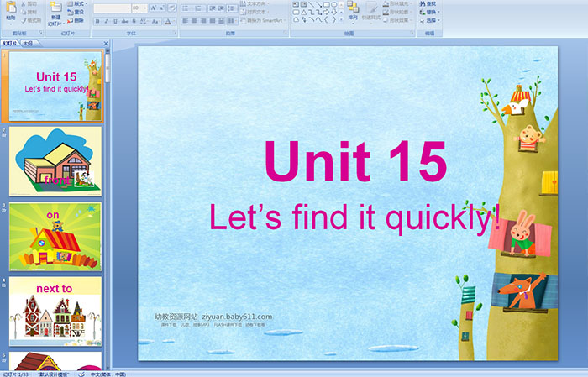Click the thumbnail pane scrollbar
Screen dimensions: 588x377
coord(108,68)
